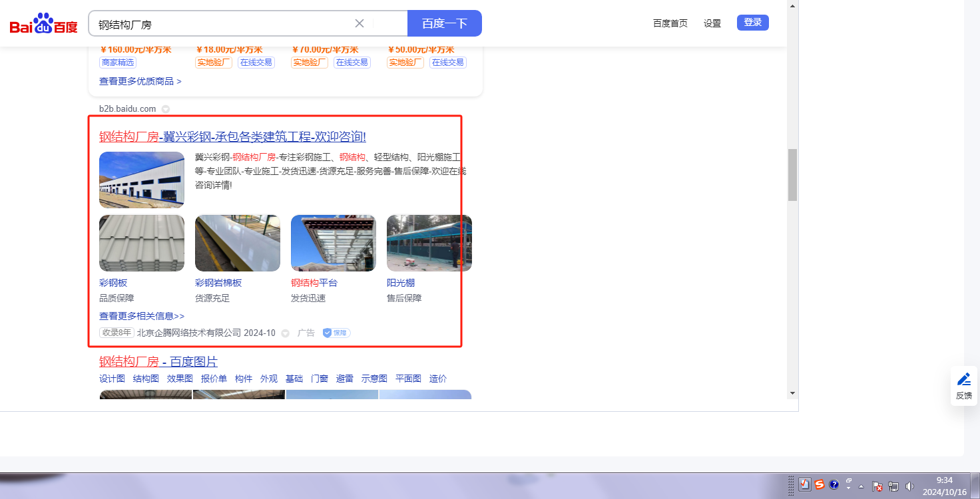Expand dropdown beside 北京企腾网络技术有限公司 2024-10
The height and width of the screenshot is (499, 980).
[x=285, y=333]
